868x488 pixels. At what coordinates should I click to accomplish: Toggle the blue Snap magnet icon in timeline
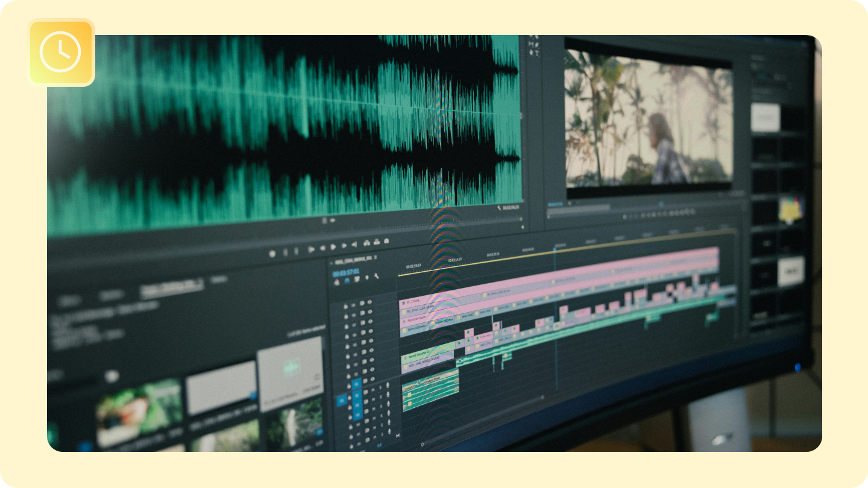347,280
